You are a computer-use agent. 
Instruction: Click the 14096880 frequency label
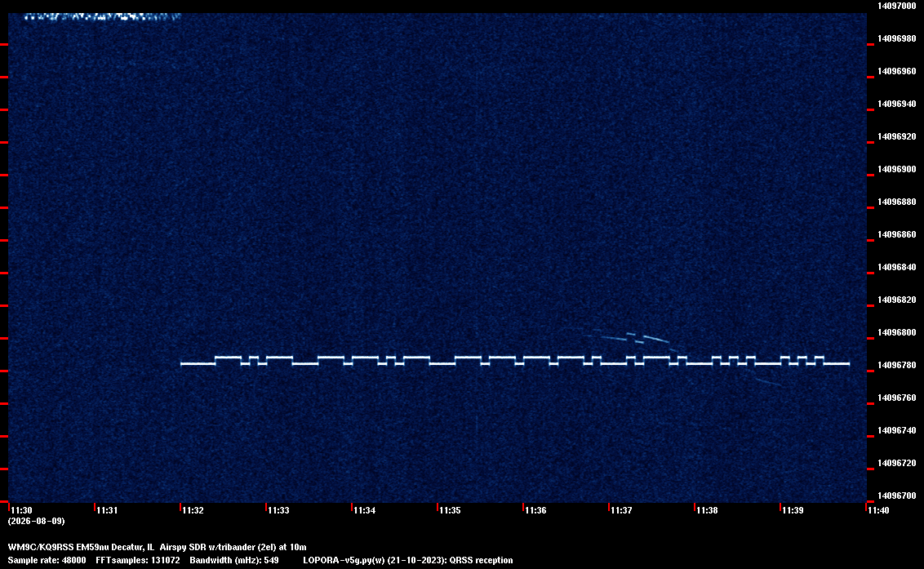pyautogui.click(x=897, y=202)
